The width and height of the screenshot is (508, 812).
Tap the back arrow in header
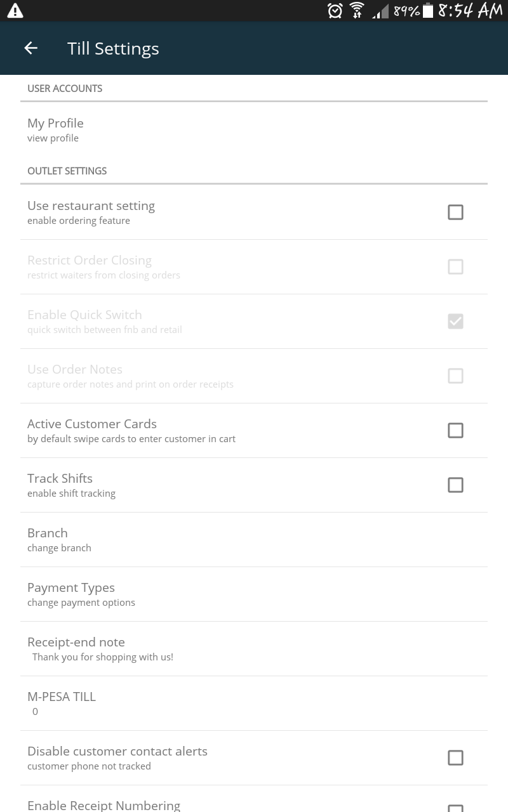click(30, 48)
